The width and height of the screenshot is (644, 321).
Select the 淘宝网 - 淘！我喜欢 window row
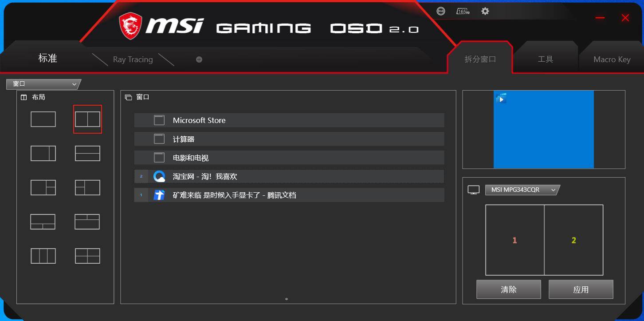pos(289,176)
